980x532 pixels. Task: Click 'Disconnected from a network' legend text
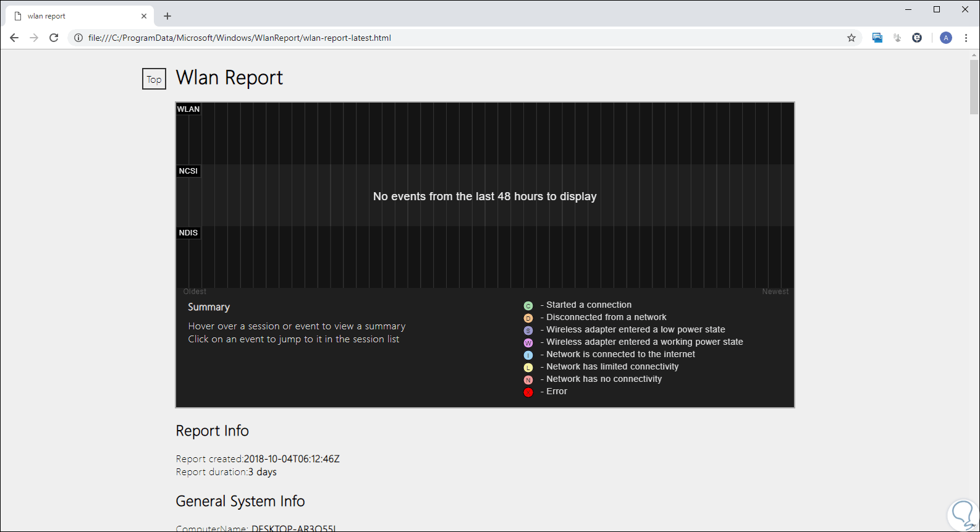pyautogui.click(x=606, y=317)
